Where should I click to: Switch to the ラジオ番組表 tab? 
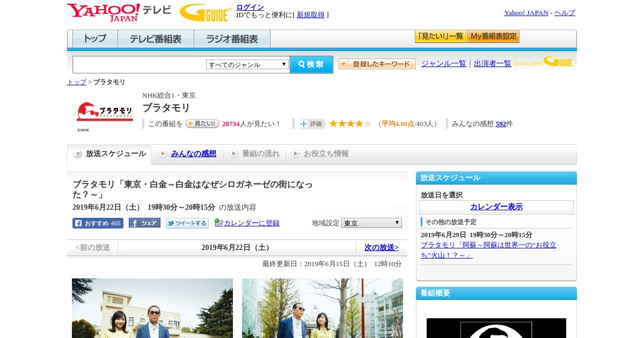coord(232,39)
